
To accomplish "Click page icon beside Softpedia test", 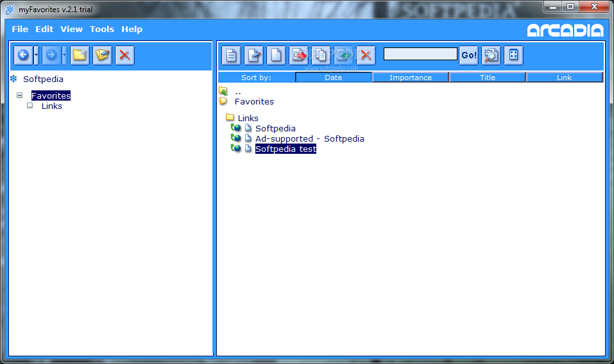I will [248, 148].
